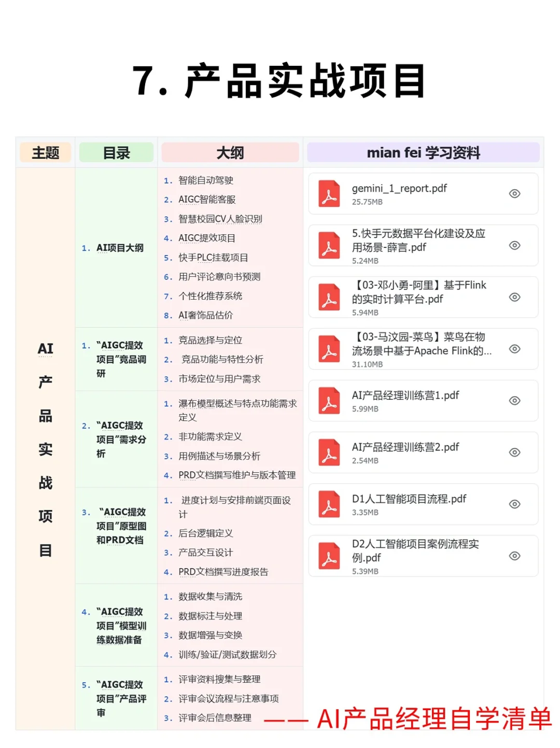Show preview of AI产品经理训练营1.pdf
Image resolution: width=560 pixels, height=748 pixels.
click(x=514, y=401)
